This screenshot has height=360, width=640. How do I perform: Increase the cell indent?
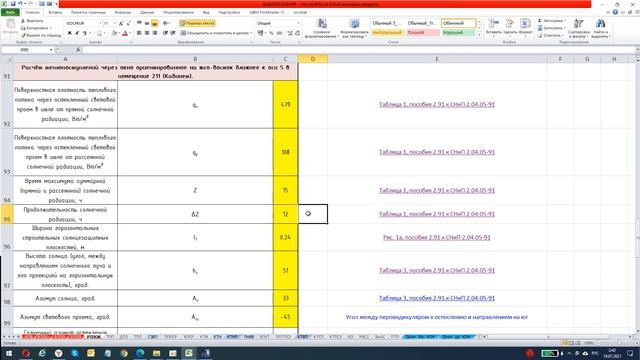click(173, 33)
